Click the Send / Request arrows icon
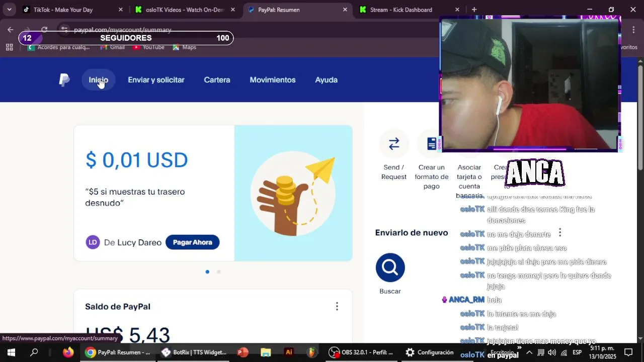 394,144
